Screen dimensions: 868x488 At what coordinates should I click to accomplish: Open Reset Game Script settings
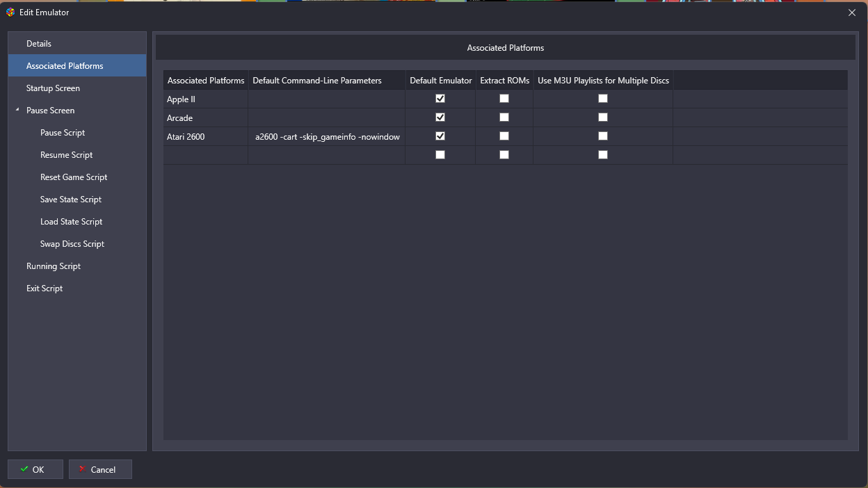click(x=77, y=177)
